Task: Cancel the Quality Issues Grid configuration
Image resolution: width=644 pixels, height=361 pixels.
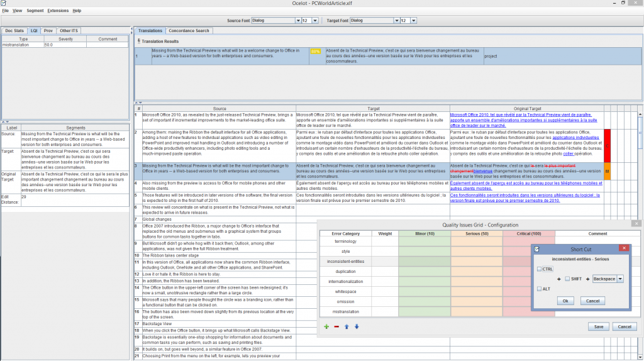Action: [x=625, y=327]
